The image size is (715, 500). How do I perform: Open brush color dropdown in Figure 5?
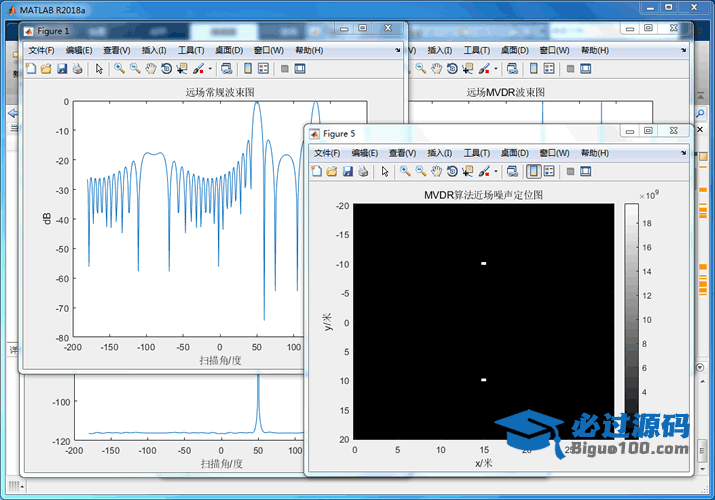coord(496,171)
